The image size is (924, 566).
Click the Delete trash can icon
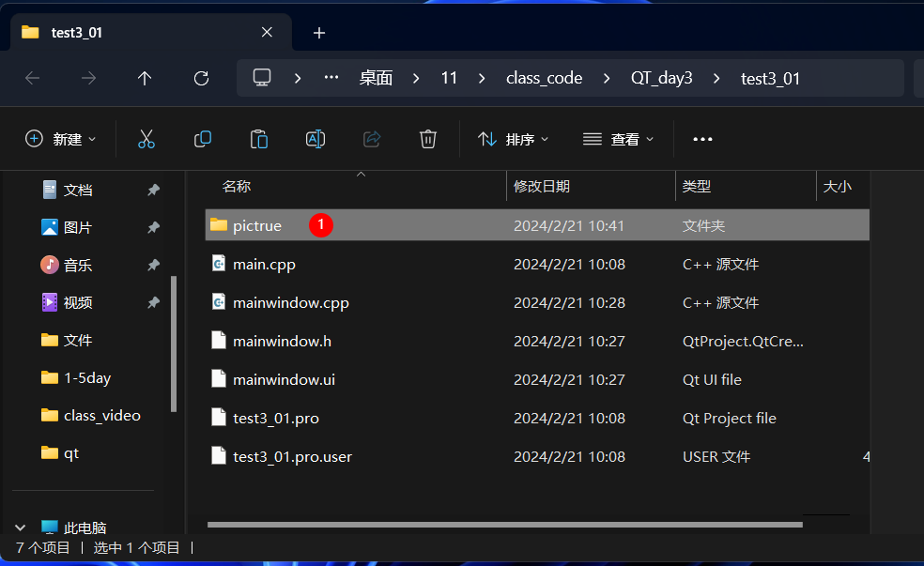click(427, 139)
